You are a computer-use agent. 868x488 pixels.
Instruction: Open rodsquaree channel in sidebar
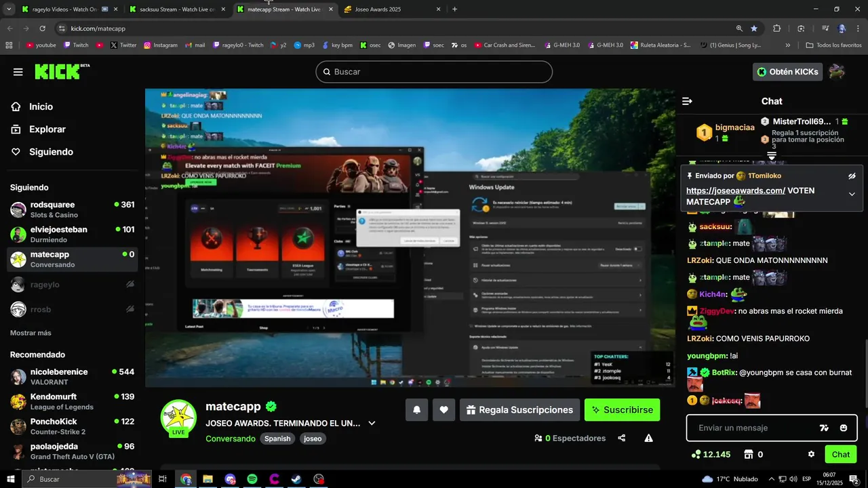click(73, 209)
